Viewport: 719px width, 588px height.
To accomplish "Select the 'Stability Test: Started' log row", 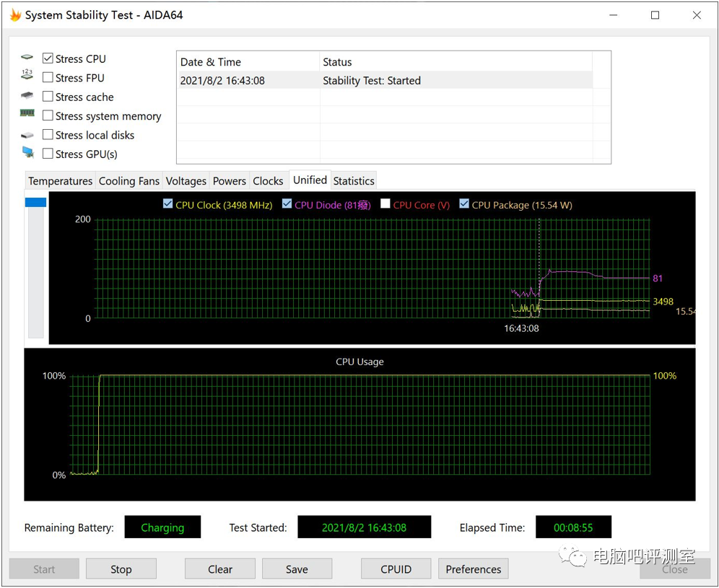I will click(x=385, y=81).
